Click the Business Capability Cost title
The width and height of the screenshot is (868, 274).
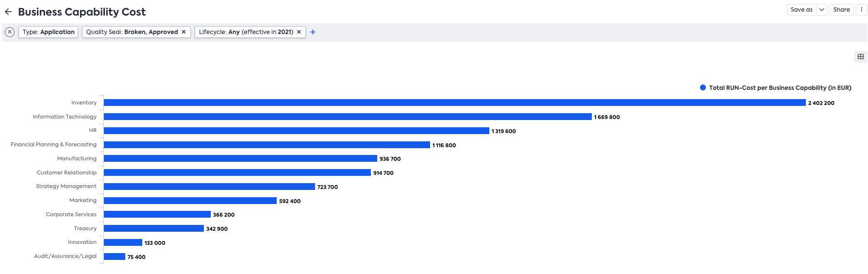pyautogui.click(x=82, y=12)
